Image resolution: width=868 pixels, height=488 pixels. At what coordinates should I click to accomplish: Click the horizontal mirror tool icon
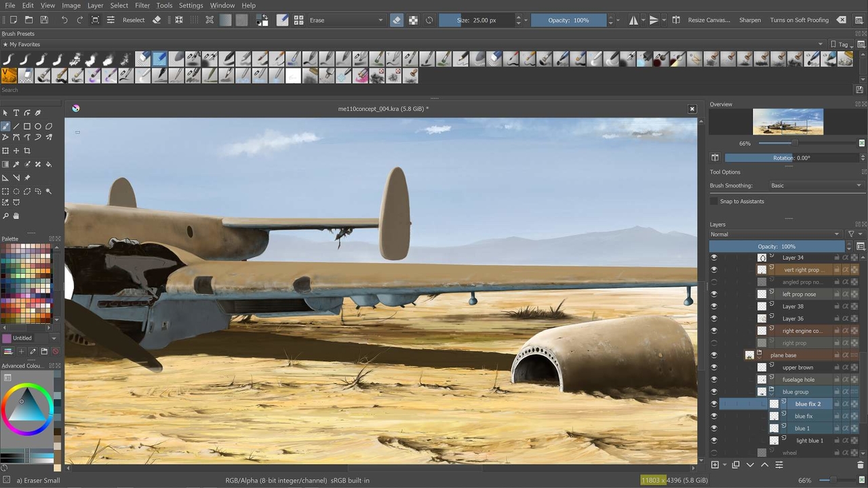coord(633,20)
